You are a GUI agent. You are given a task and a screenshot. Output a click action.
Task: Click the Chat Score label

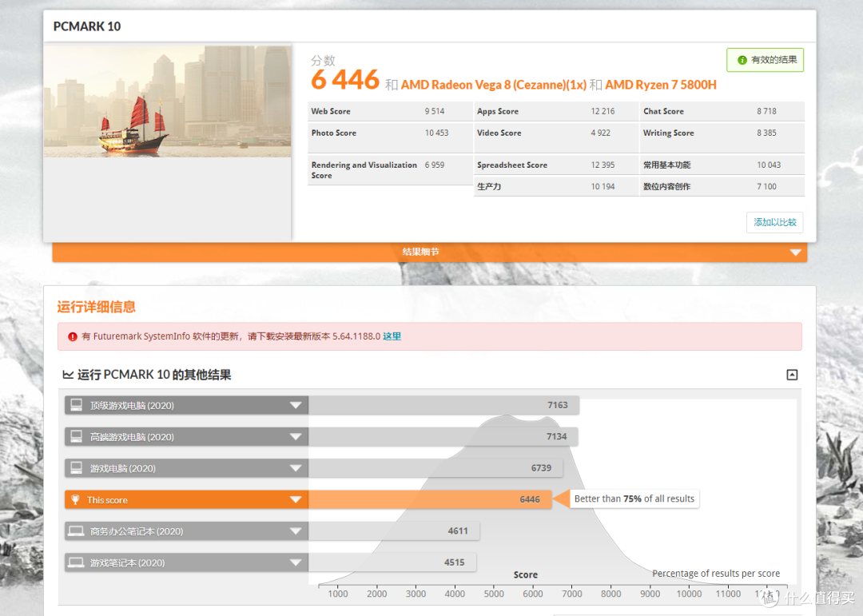point(664,111)
